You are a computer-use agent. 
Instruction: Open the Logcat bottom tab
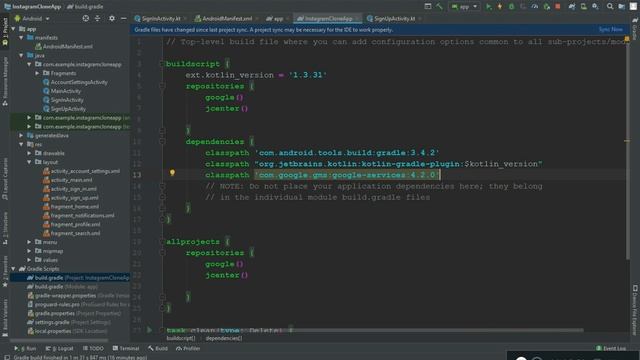pos(60,349)
